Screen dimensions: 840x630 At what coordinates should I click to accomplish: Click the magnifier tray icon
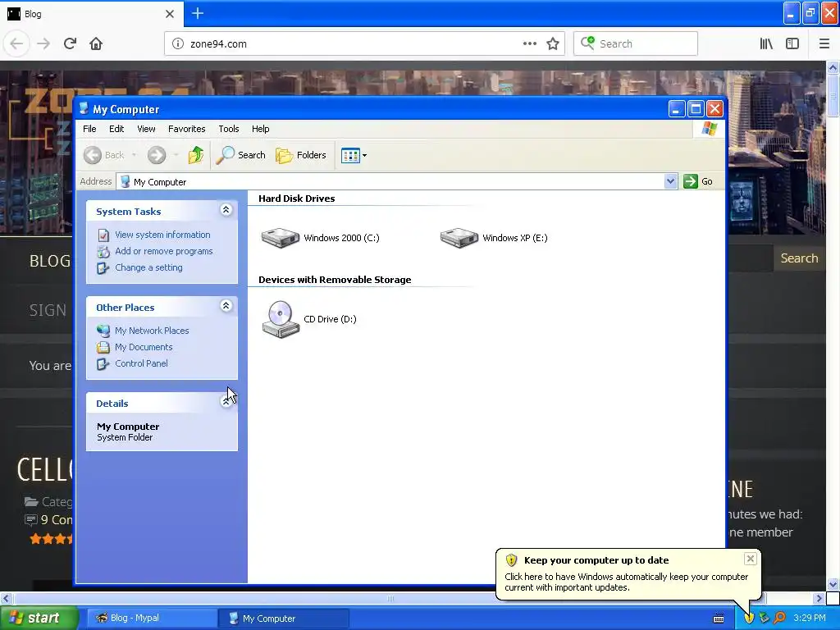pos(779,619)
